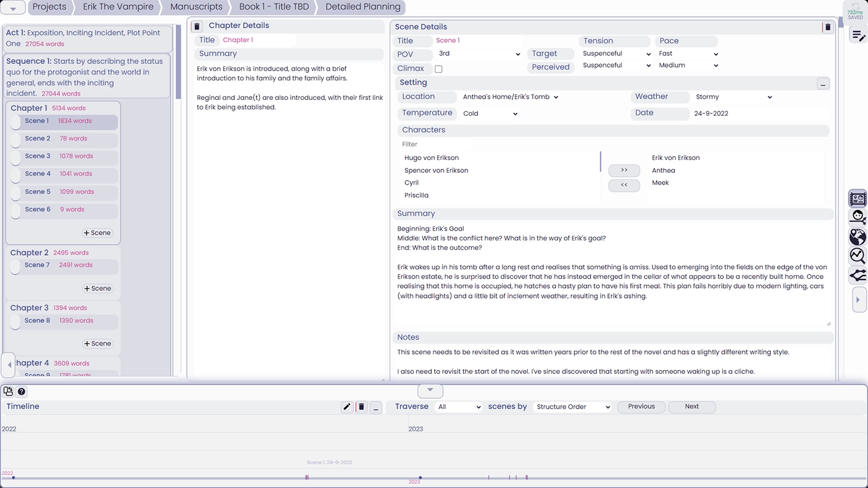Select the relationships network icon
868x488 pixels.
click(857, 275)
